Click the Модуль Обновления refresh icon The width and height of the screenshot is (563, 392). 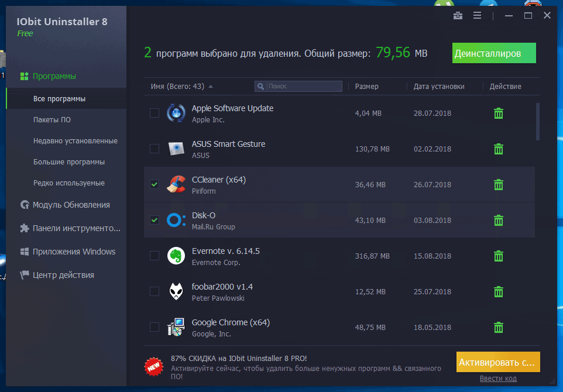pos(25,205)
